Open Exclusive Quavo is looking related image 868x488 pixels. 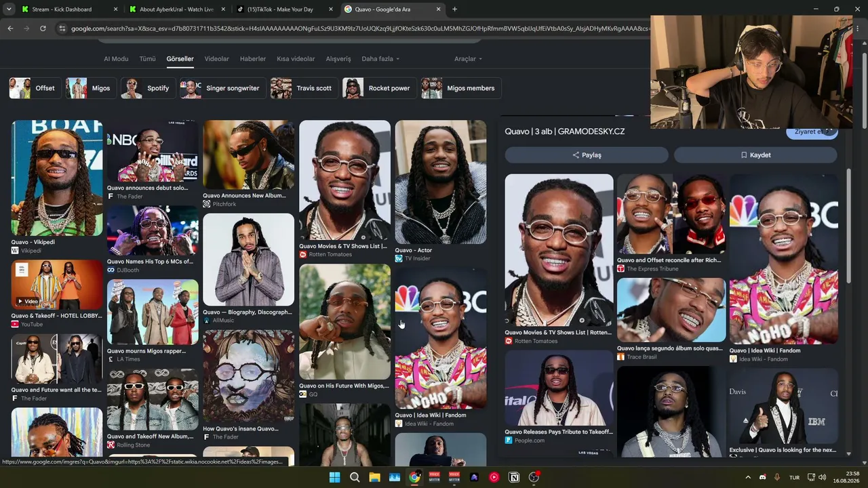783,407
